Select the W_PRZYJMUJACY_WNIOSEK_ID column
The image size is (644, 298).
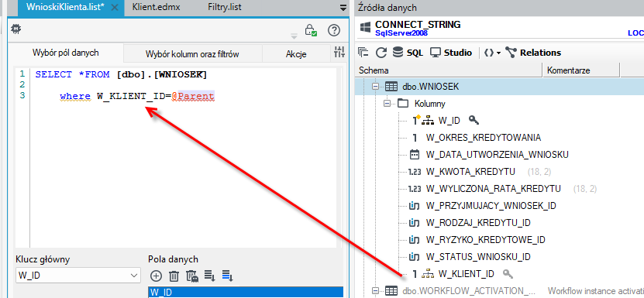pyautogui.click(x=491, y=206)
